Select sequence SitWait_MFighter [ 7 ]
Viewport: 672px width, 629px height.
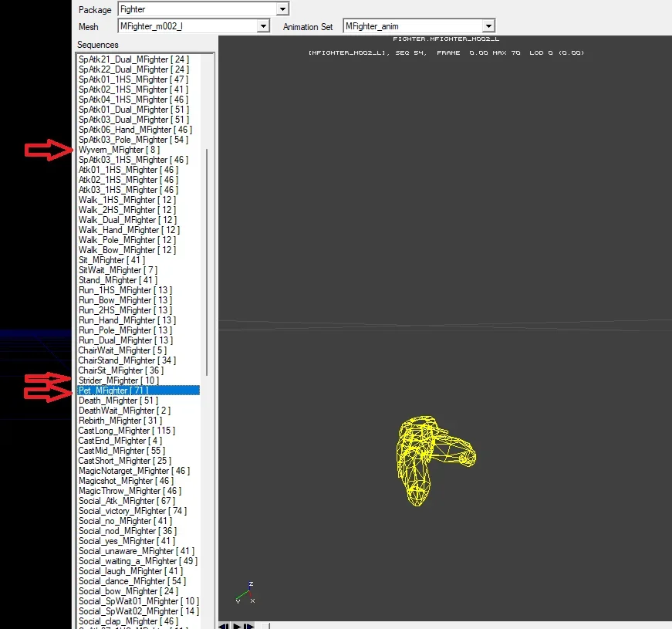point(118,269)
